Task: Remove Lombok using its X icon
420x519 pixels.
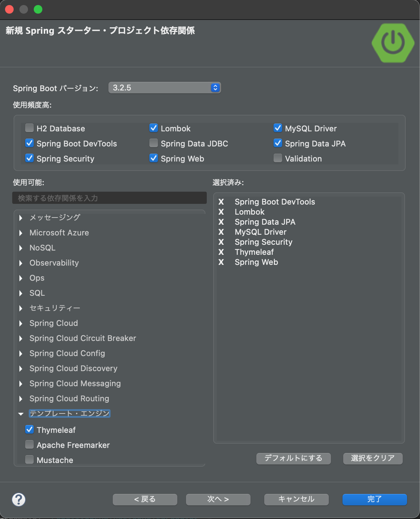Action: click(x=221, y=212)
